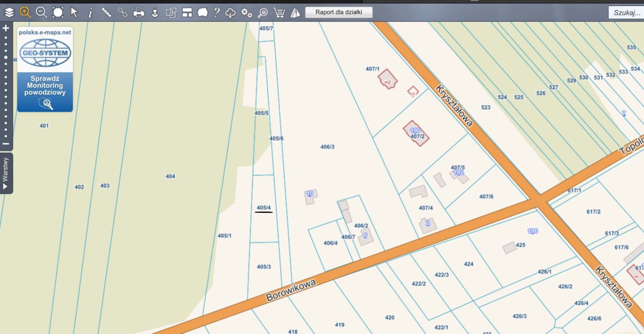Expand the Warstwy side panel
644x334 pixels.
[6, 173]
